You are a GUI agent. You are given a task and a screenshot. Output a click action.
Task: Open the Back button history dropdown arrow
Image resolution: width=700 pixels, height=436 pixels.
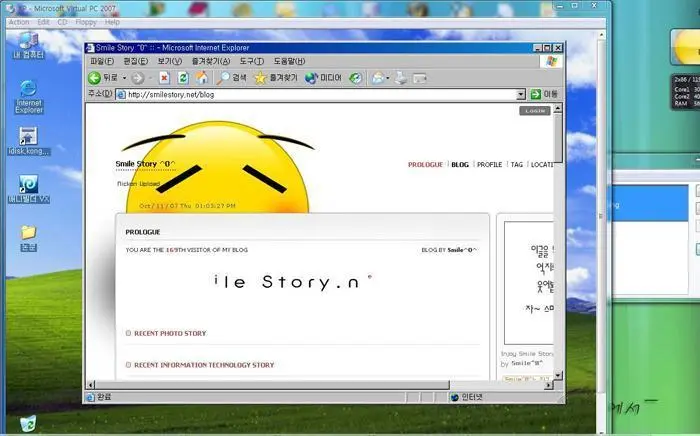(x=125, y=78)
